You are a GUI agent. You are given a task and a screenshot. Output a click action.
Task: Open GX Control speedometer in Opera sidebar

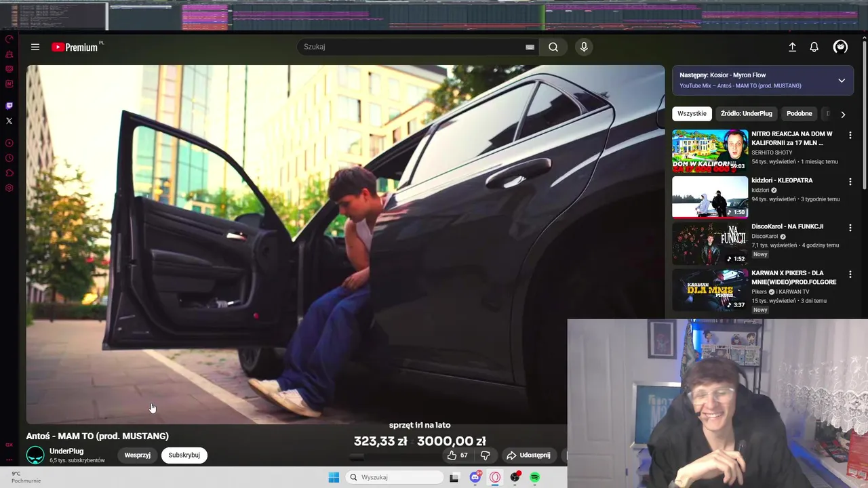click(9, 39)
